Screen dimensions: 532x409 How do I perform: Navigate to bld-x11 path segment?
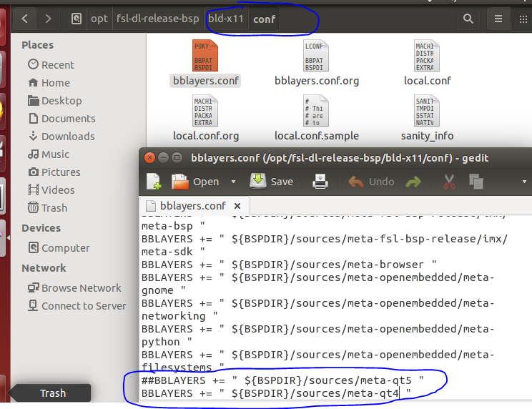pos(226,19)
